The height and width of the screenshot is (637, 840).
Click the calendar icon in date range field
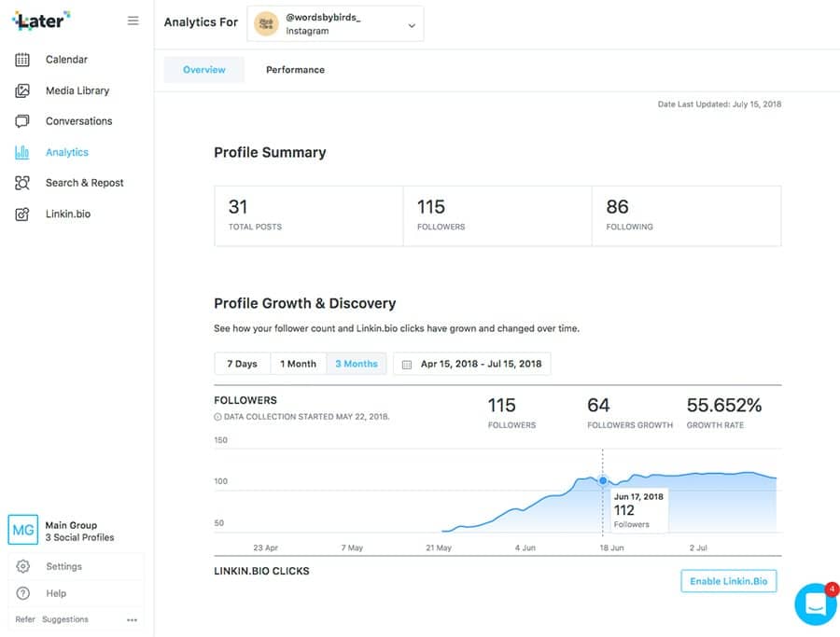point(407,365)
